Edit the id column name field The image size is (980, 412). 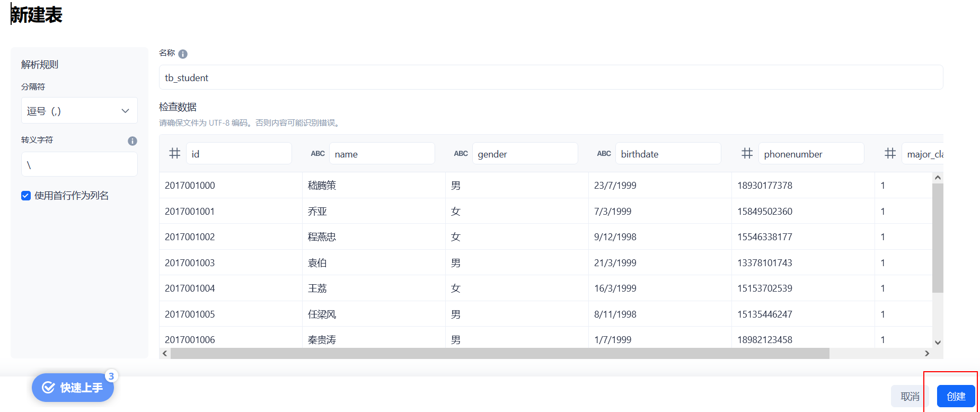click(x=239, y=154)
